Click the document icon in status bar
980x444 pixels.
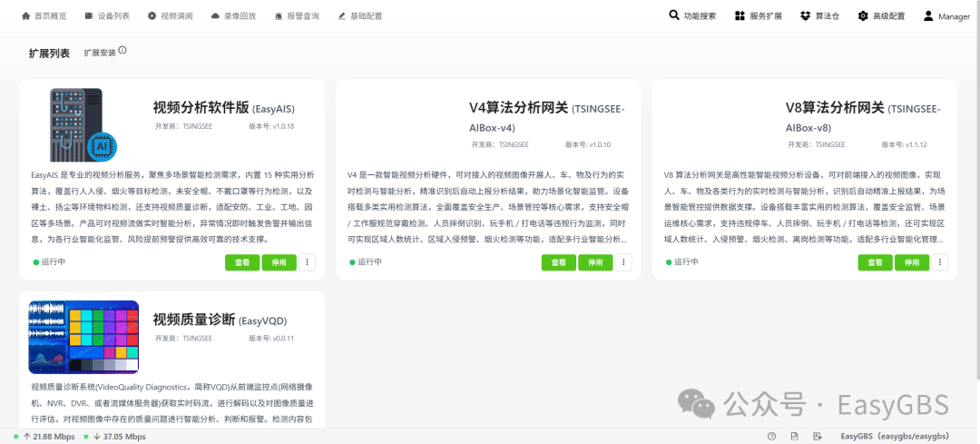tap(794, 437)
